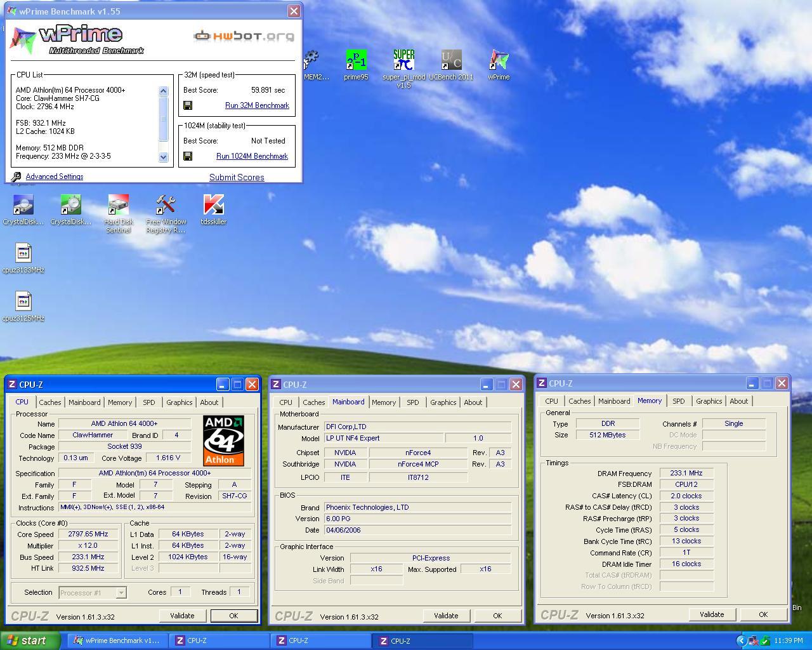Click Validate in Memory window
Viewport: 812px width, 650px height.
tap(712, 614)
